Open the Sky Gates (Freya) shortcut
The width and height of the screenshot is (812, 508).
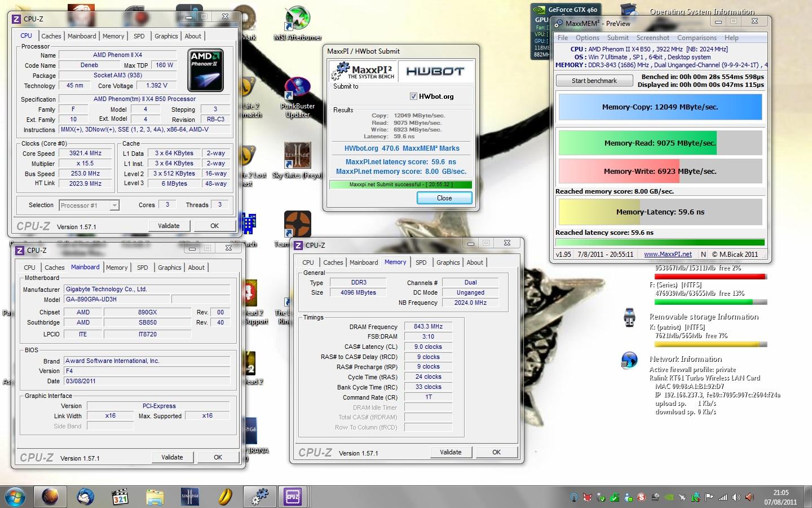[x=297, y=160]
